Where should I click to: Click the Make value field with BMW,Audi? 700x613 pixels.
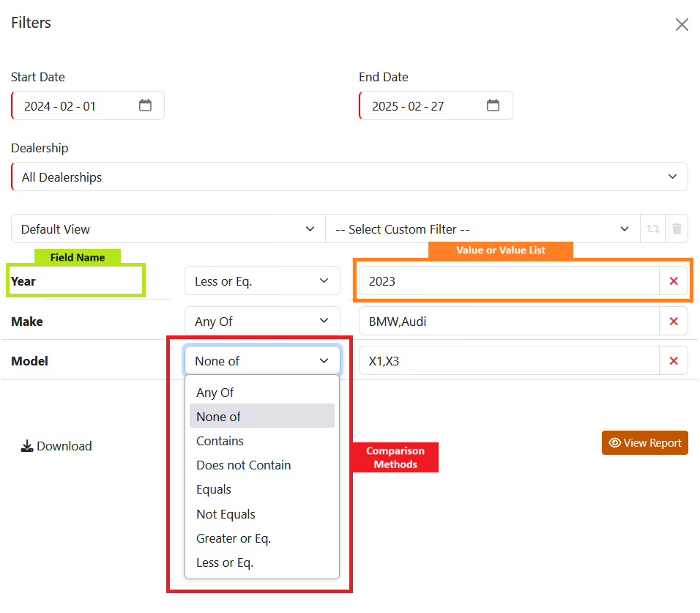pos(509,322)
